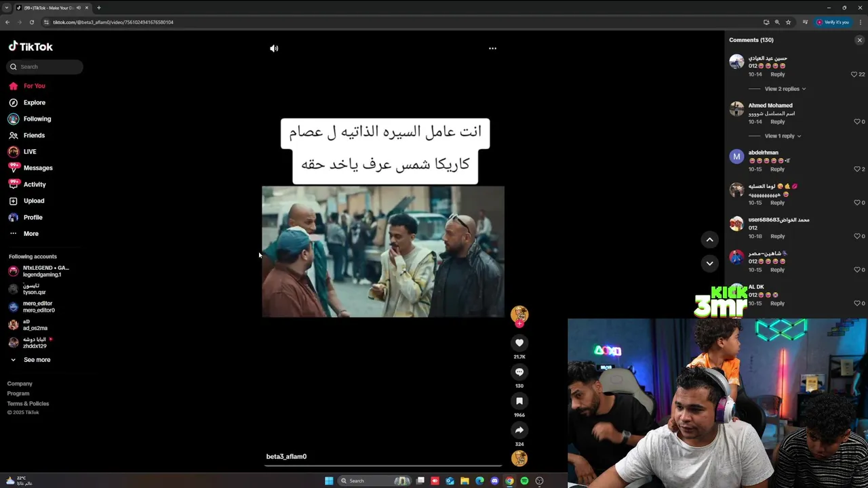
Task: Like the video using the heart icon
Action: (x=519, y=343)
